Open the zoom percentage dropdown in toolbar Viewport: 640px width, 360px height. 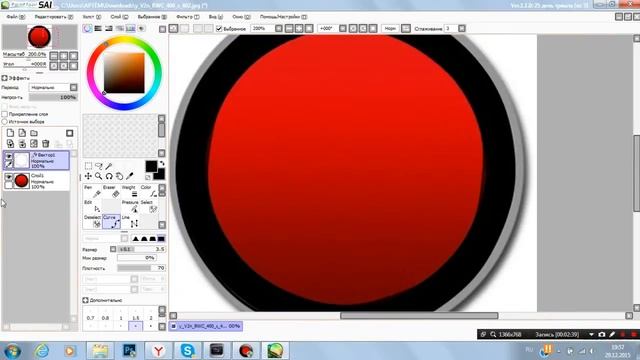pos(279,29)
